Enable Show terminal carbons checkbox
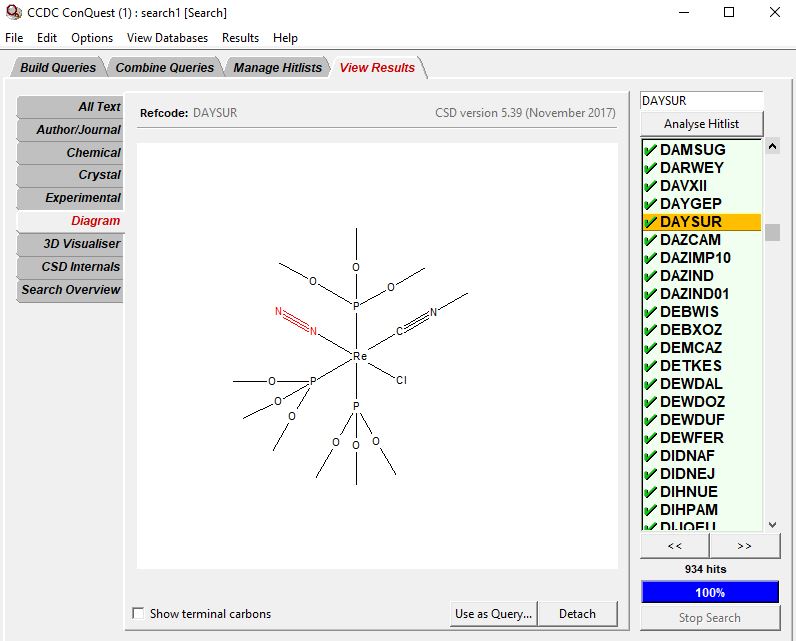Screen dimensions: 796x641 tap(138, 613)
